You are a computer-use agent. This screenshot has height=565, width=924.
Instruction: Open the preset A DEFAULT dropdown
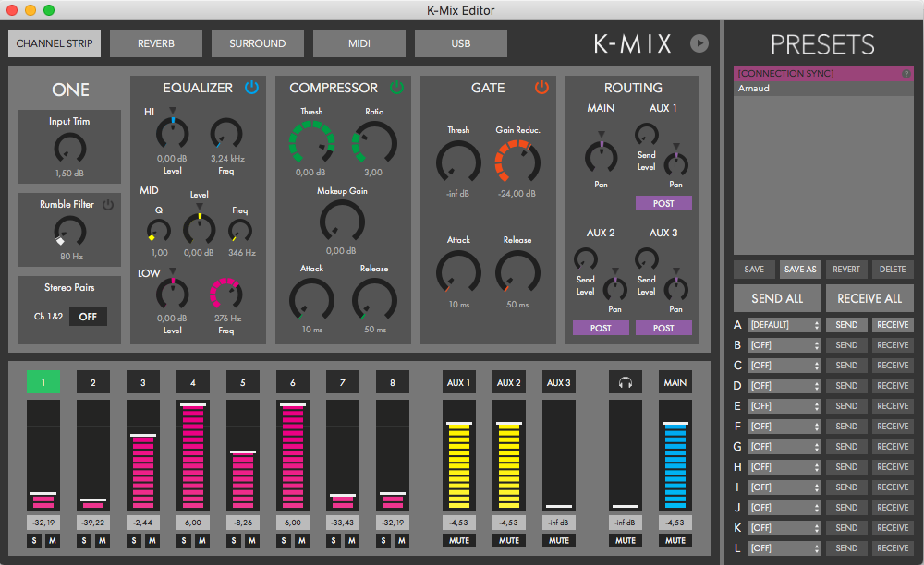[x=784, y=324]
